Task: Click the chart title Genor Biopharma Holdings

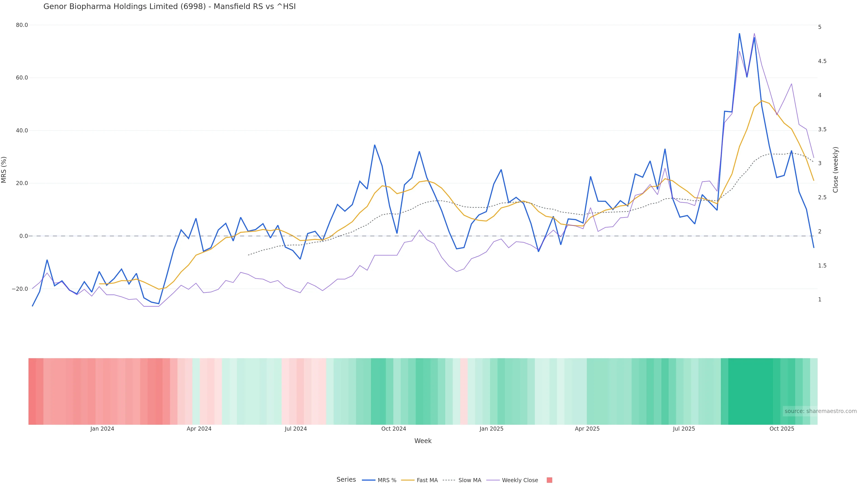Action: point(170,7)
